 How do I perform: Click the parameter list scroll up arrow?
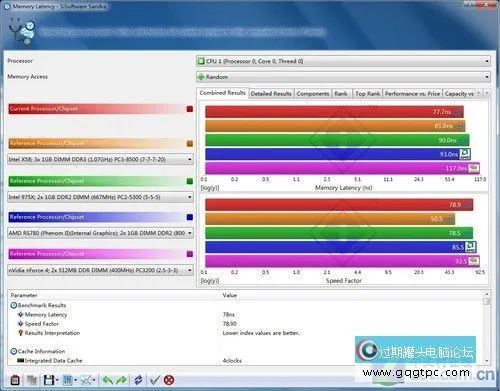487,294
